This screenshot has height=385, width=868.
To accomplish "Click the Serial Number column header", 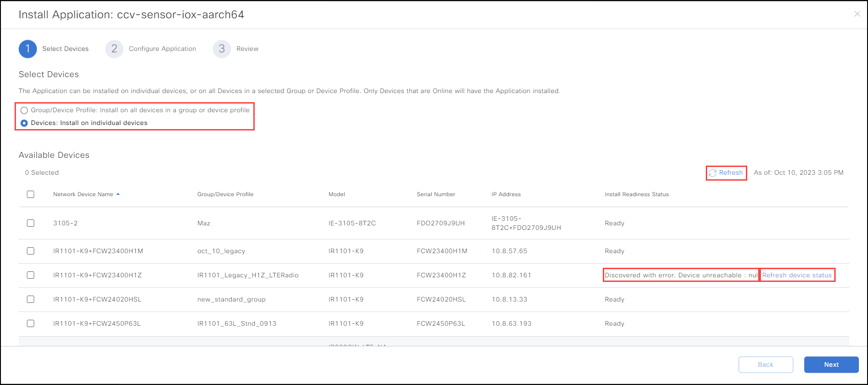I will pos(436,194).
